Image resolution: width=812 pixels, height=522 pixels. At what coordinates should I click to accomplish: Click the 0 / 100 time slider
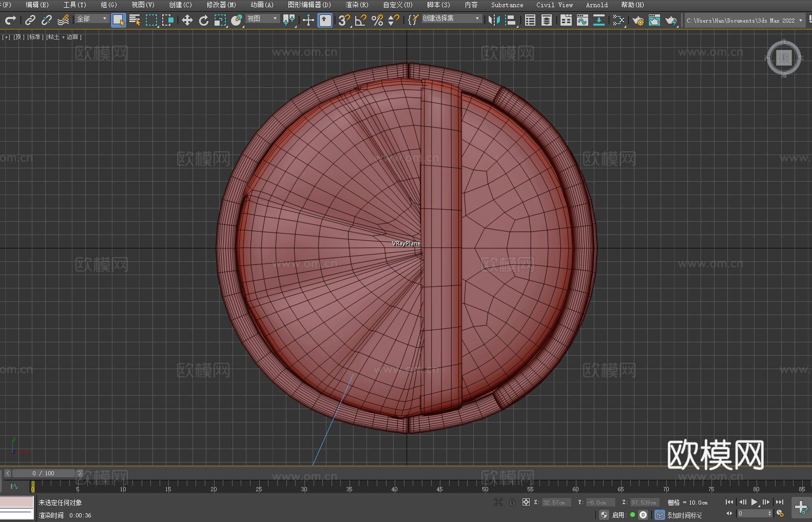coord(44,473)
